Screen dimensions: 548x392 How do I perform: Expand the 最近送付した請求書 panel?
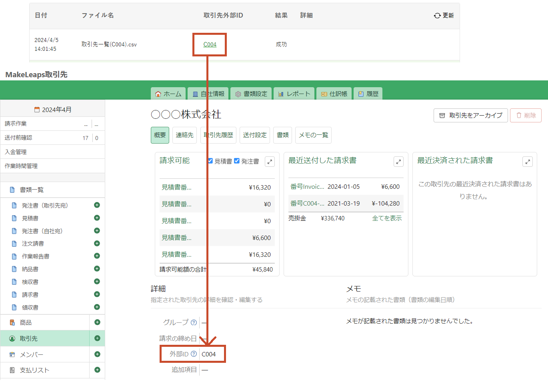pyautogui.click(x=398, y=162)
